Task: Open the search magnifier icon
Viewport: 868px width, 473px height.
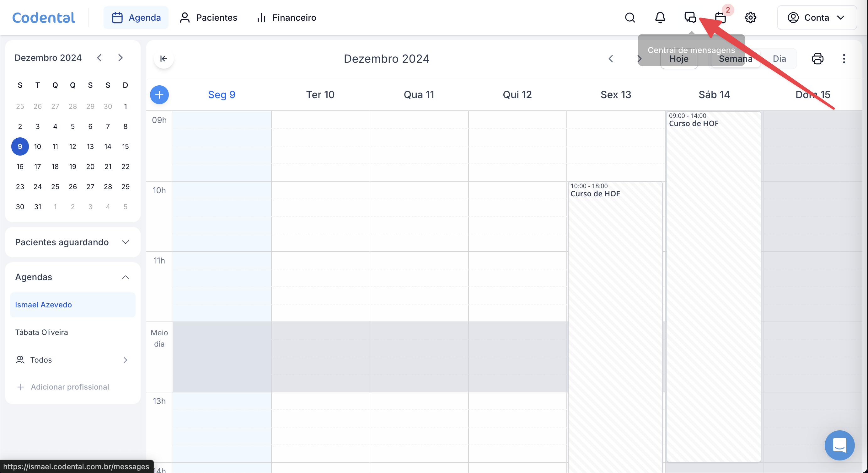Action: pyautogui.click(x=630, y=18)
